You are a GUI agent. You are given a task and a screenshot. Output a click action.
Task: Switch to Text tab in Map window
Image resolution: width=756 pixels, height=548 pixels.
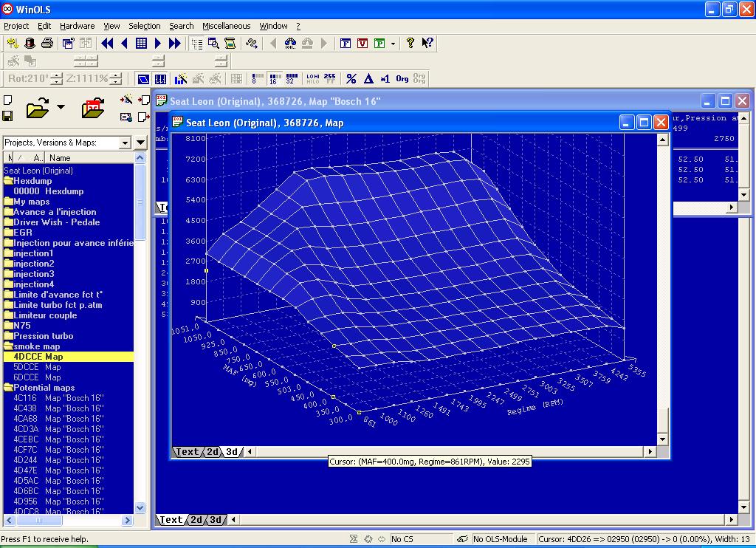tap(187, 452)
